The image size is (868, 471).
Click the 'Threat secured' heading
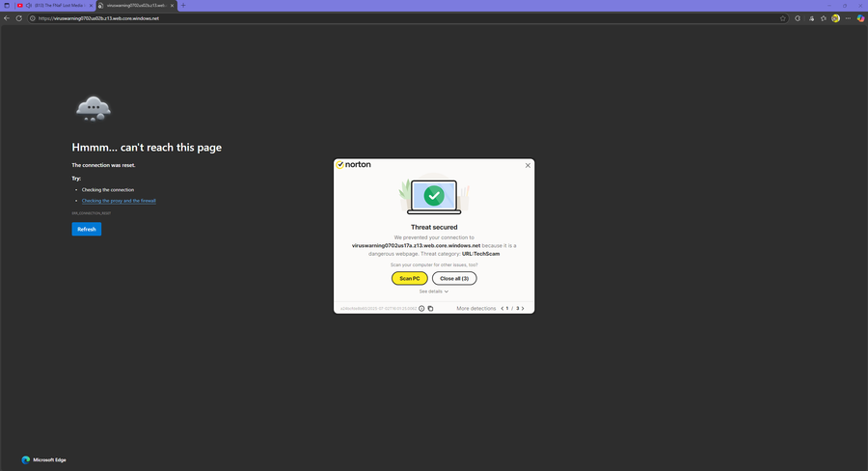(434, 227)
